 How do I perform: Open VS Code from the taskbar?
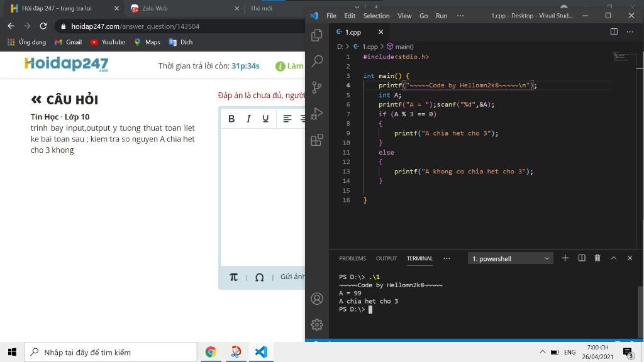coord(261,352)
